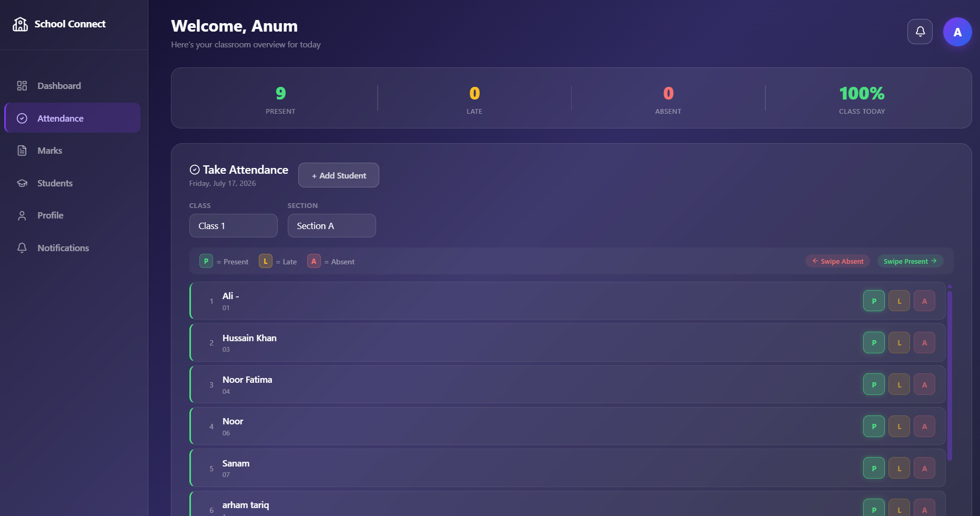The image size is (980, 516).
Task: Click the Swipe Absent button
Action: (x=838, y=261)
